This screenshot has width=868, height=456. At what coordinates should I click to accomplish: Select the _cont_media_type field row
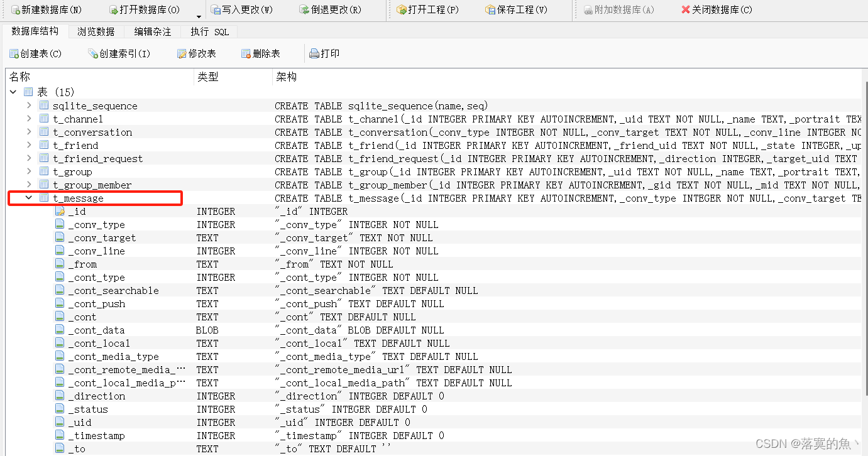(434, 356)
